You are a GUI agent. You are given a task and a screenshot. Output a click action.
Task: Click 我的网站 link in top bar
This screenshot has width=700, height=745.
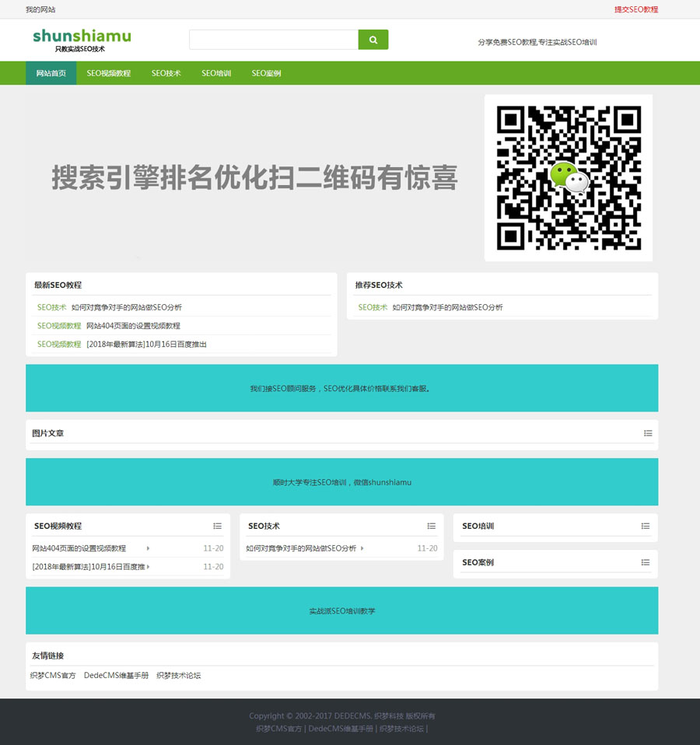40,9
